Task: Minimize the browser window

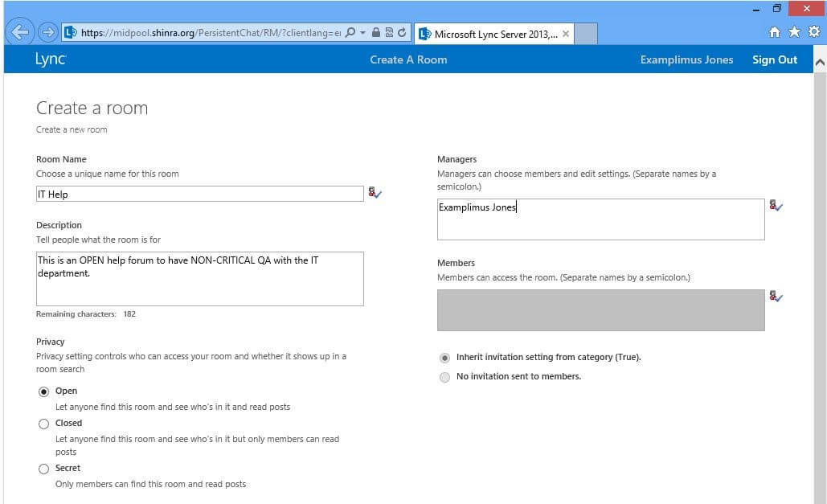Action: point(756,9)
